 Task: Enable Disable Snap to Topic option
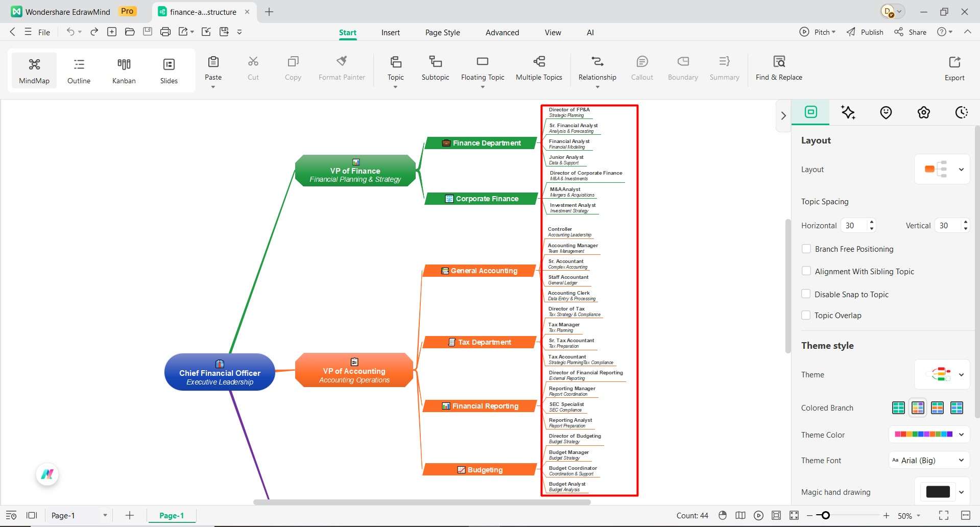click(806, 294)
